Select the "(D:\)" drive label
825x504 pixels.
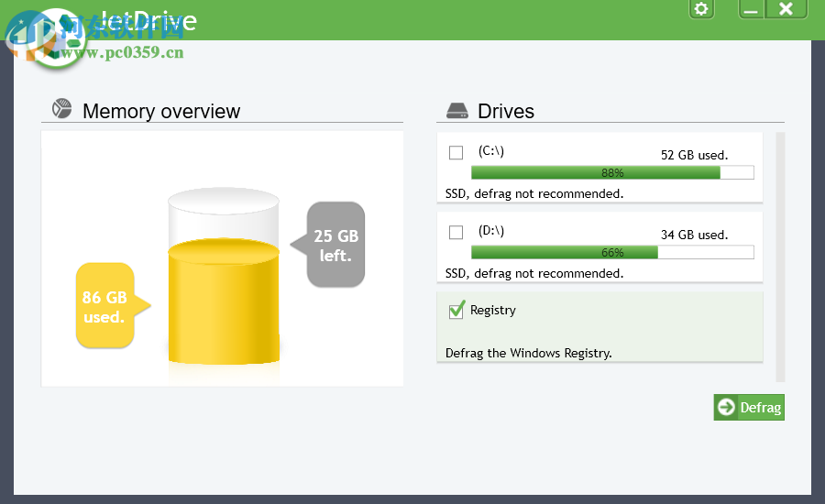pyautogui.click(x=491, y=230)
